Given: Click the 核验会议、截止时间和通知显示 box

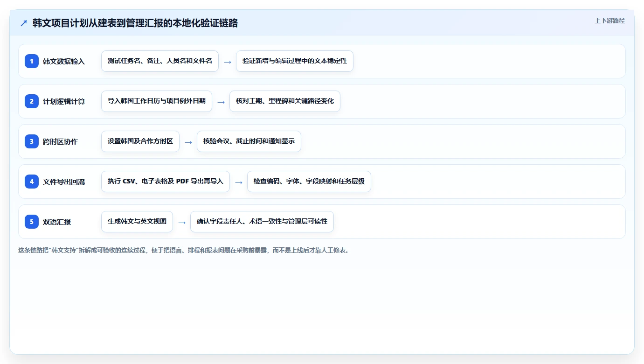Looking at the screenshot, I should click(249, 141).
